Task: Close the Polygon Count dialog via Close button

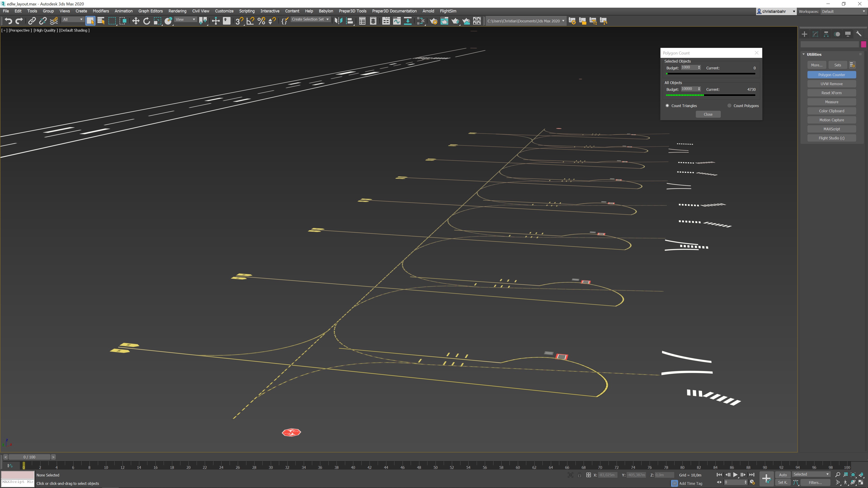Action: tap(708, 115)
